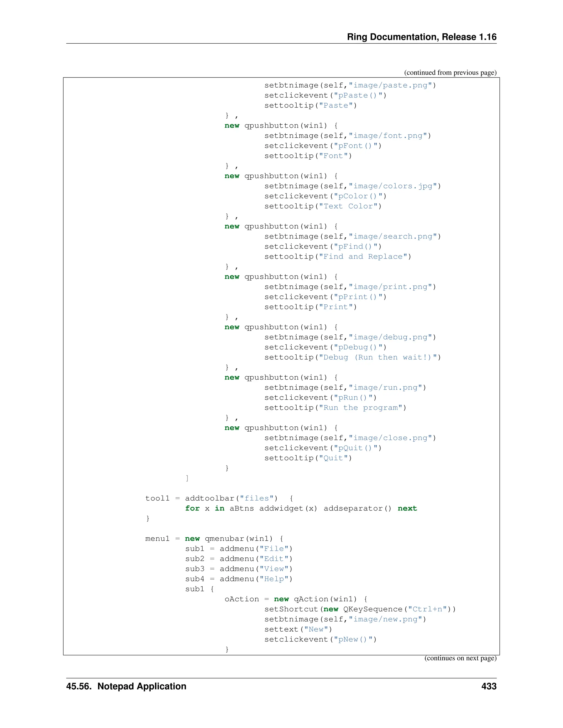
Task: Click the page number 433
Action: pyautogui.click(x=489, y=686)
